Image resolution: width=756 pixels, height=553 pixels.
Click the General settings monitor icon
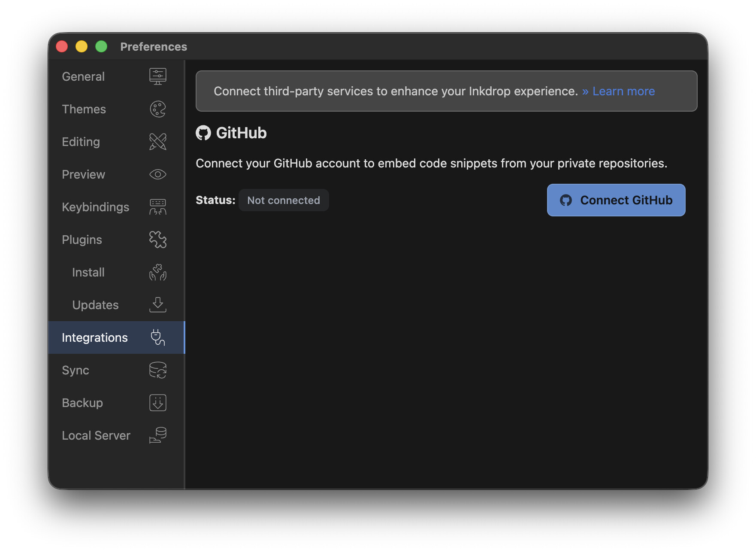157,76
